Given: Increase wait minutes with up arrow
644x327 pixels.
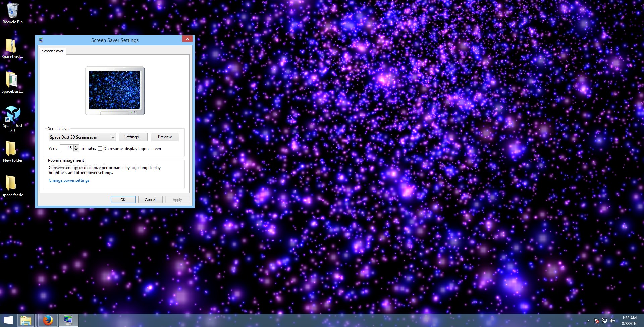Looking at the screenshot, I should pyautogui.click(x=76, y=146).
